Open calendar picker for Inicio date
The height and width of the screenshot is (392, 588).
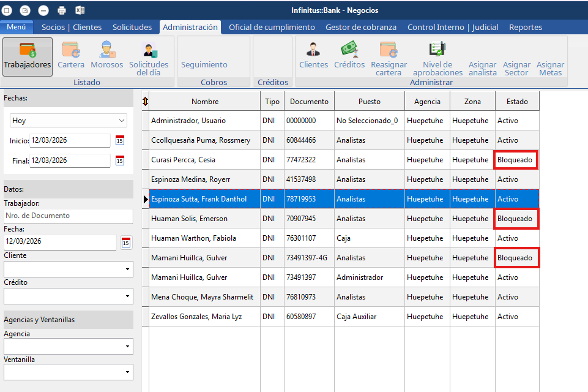[x=120, y=141]
